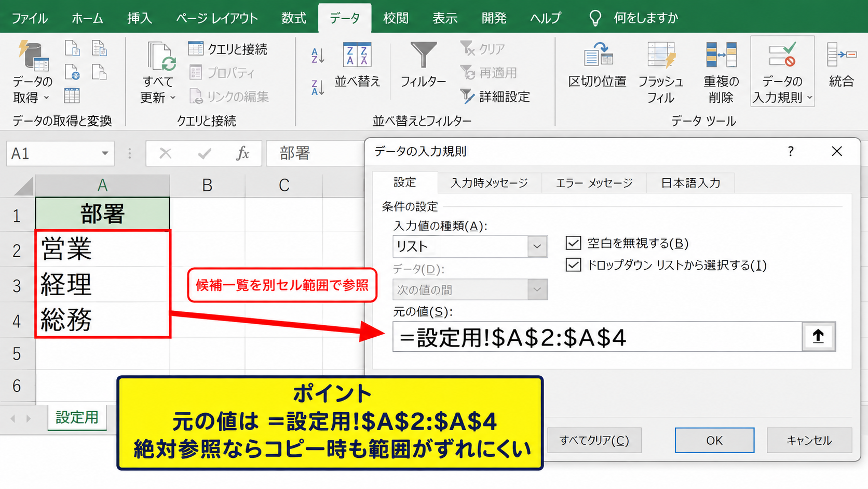The image size is (868, 489).
Task: Click the データの入力規則 icon
Action: pos(782,55)
